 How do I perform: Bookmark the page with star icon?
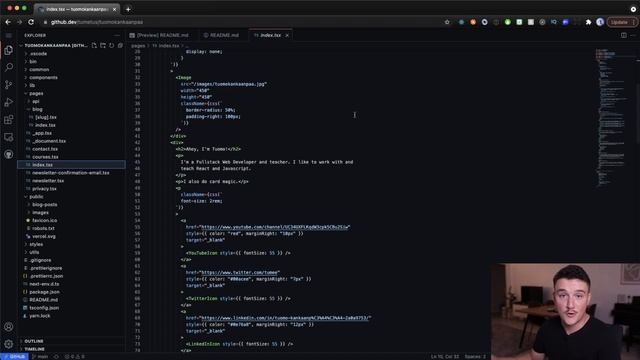(447, 22)
